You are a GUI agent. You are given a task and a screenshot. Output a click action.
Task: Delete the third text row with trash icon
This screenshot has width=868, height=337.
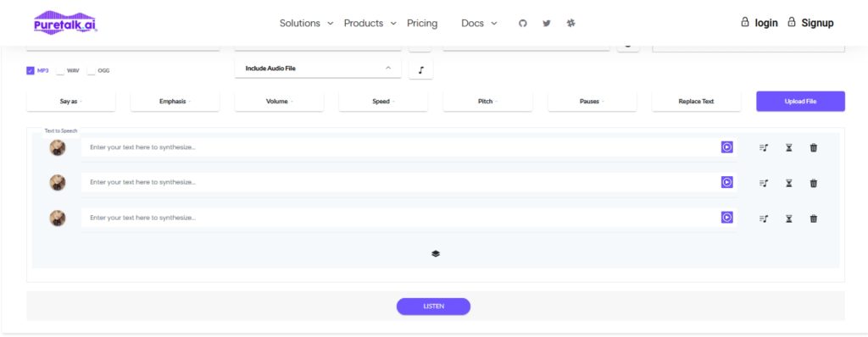pos(813,218)
